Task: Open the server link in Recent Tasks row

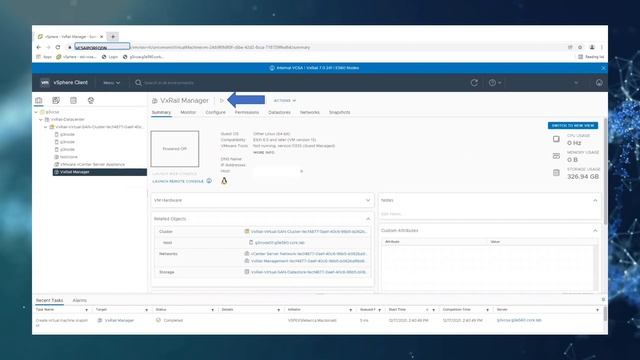Action: pyautogui.click(x=519, y=320)
